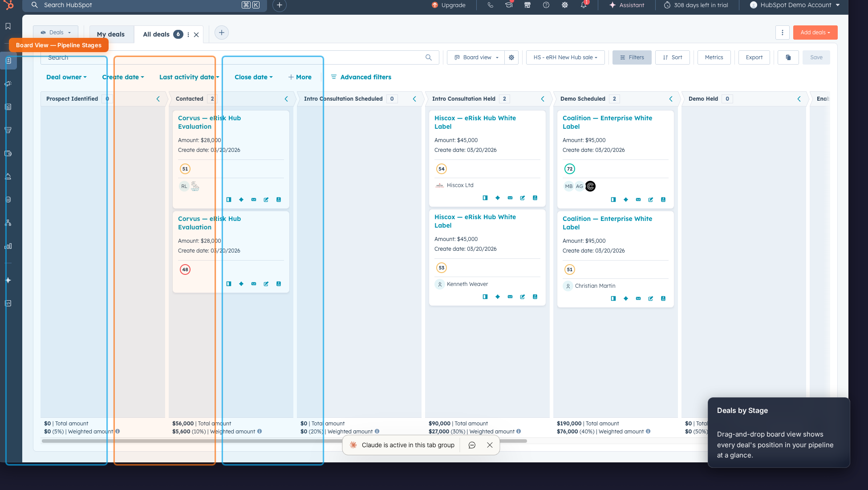Viewport: 868px width, 490px height.
Task: Open the Notifications bell icon
Action: tap(584, 5)
